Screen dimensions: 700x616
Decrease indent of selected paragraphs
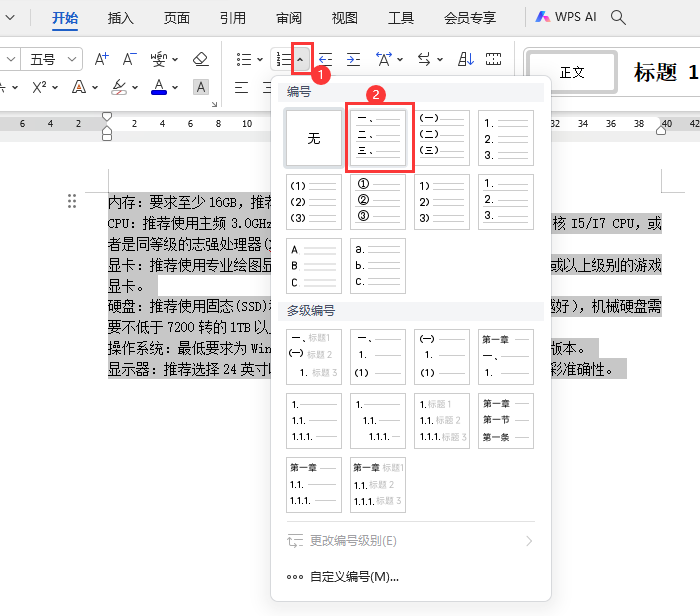click(325, 59)
